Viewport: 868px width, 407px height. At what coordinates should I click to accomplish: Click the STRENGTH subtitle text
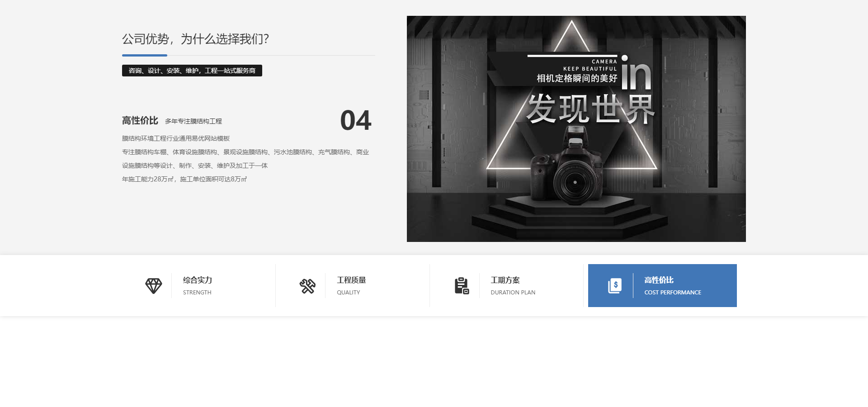pos(197,293)
